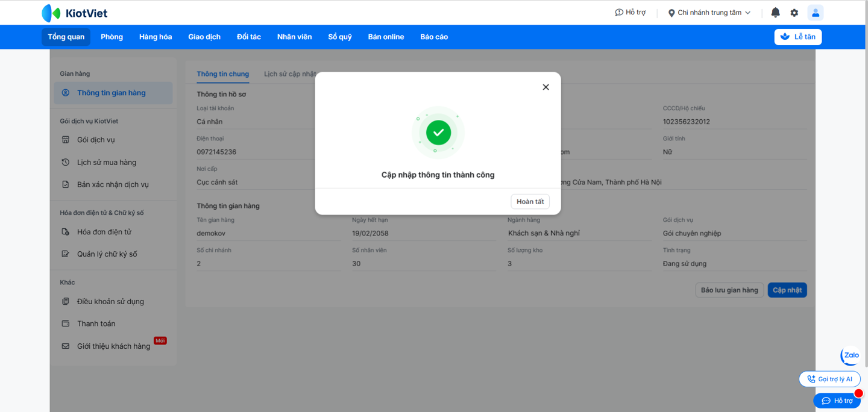Image resolution: width=868 pixels, height=412 pixels.
Task: Click the notification bell icon
Action: [x=775, y=13]
